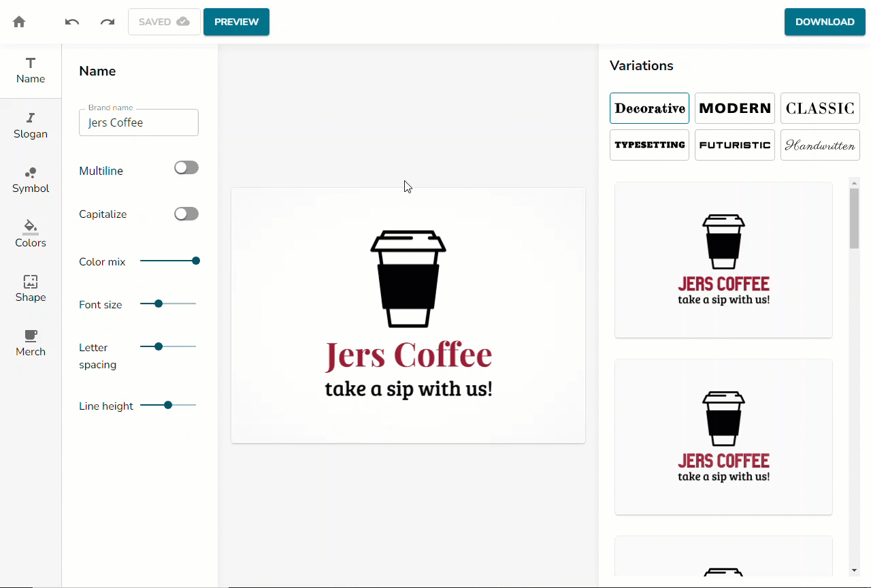Click the Brand name input field
The height and width of the screenshot is (588, 871).
[x=139, y=122]
